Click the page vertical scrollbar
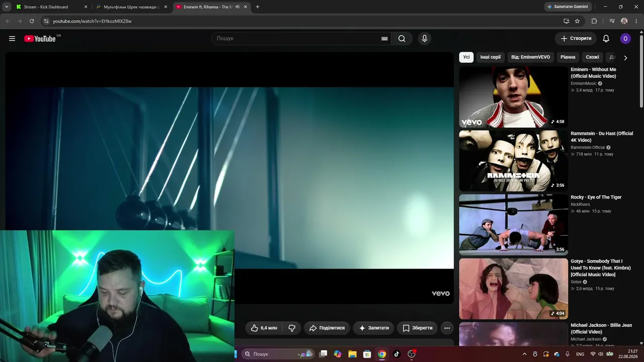This screenshot has width=644, height=362. [641, 70]
